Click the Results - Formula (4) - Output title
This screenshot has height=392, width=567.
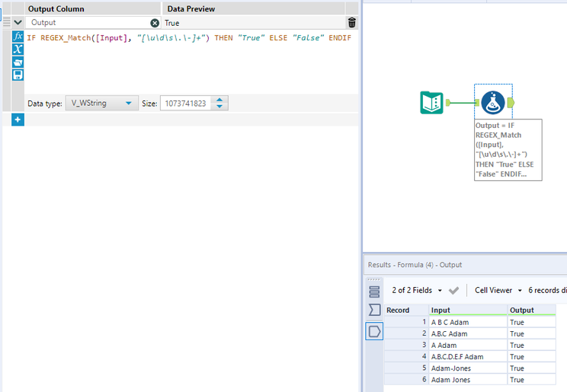(415, 265)
